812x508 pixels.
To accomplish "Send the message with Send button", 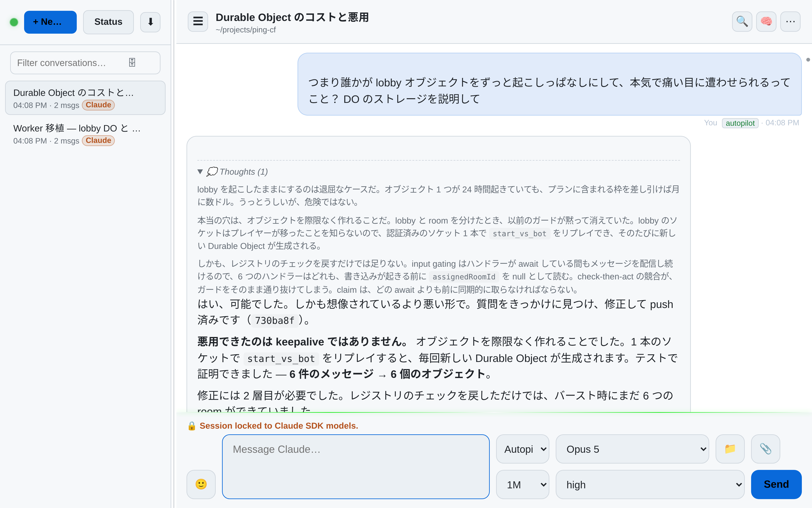I will 776,484.
